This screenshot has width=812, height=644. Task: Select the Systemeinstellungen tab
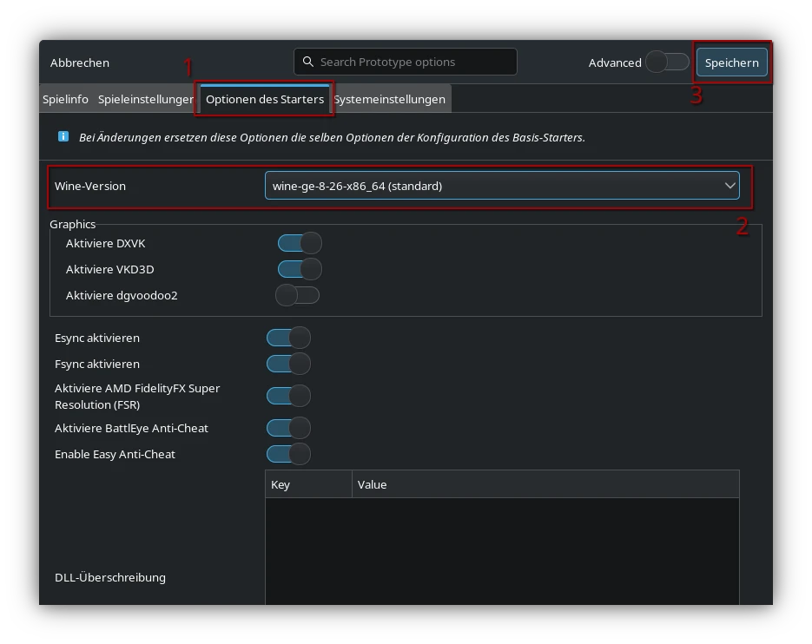click(x=389, y=99)
